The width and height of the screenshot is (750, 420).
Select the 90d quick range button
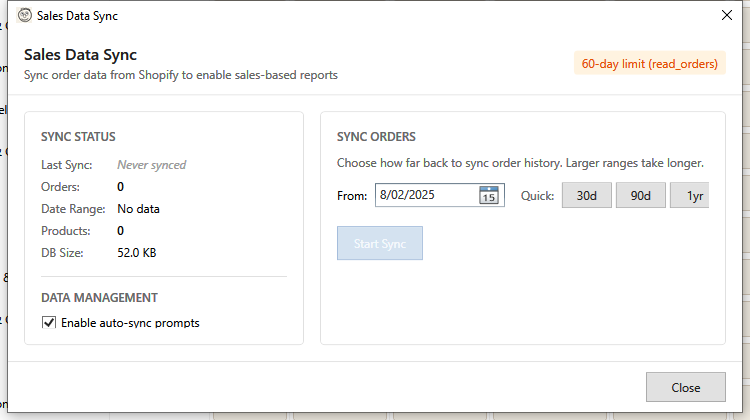[640, 195]
